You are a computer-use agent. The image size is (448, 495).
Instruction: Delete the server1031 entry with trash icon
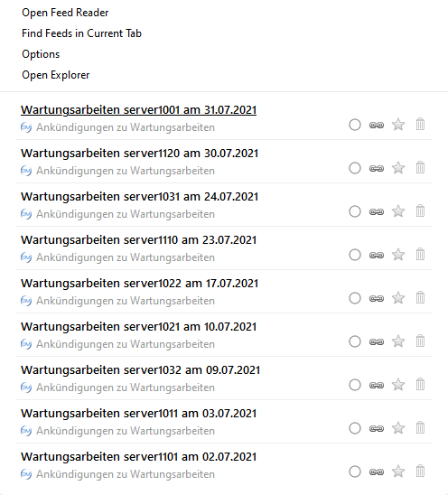(x=420, y=210)
